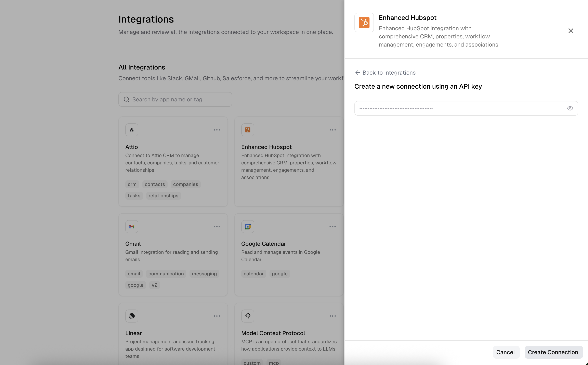Open the Gmail card three-dot menu
The image size is (588, 365).
click(x=217, y=226)
